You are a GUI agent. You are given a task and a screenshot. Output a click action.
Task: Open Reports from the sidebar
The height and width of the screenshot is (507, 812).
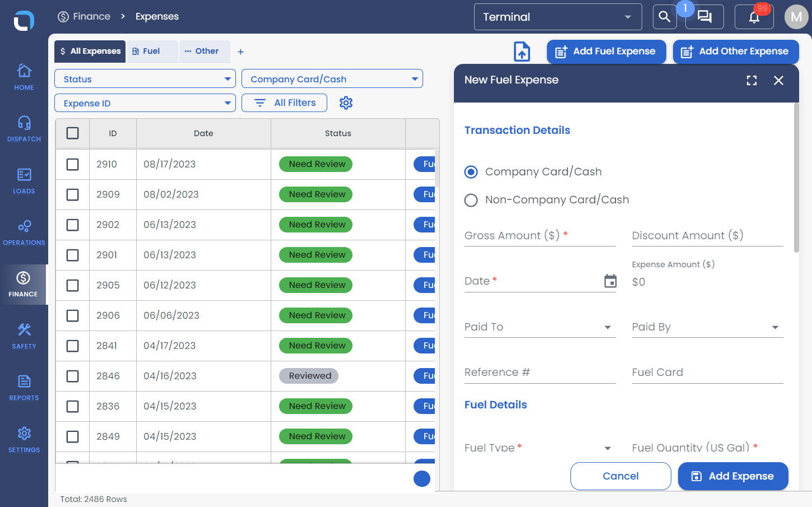tap(24, 388)
